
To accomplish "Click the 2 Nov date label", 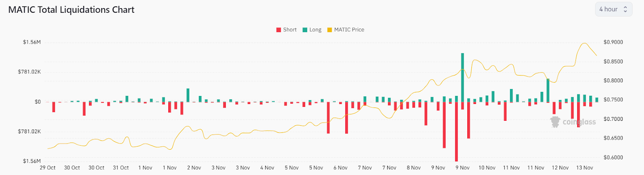I will click(194, 168).
